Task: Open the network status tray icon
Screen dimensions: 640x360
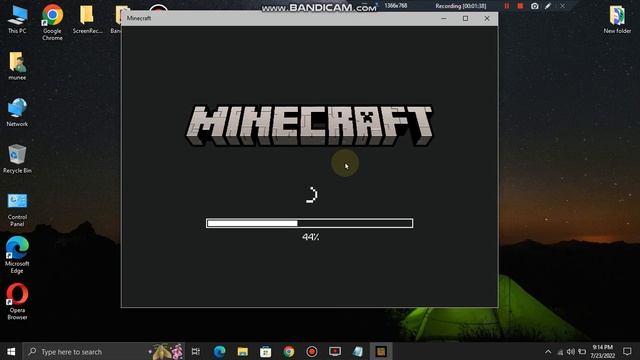Action: pos(560,352)
